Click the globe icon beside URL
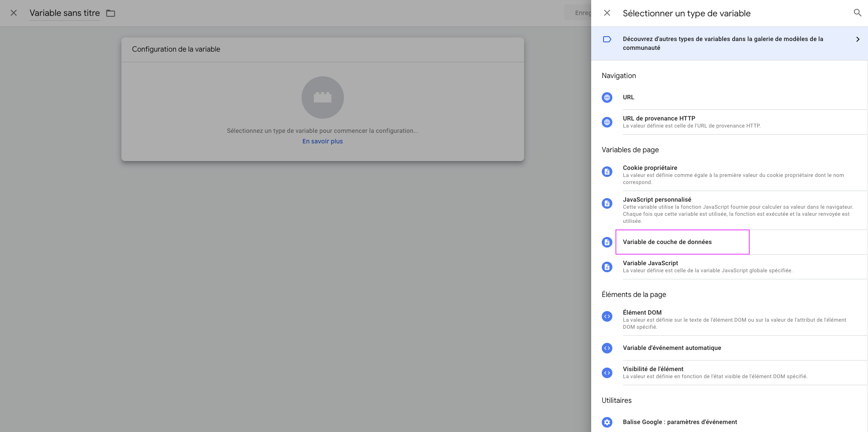The image size is (868, 432). point(607,98)
